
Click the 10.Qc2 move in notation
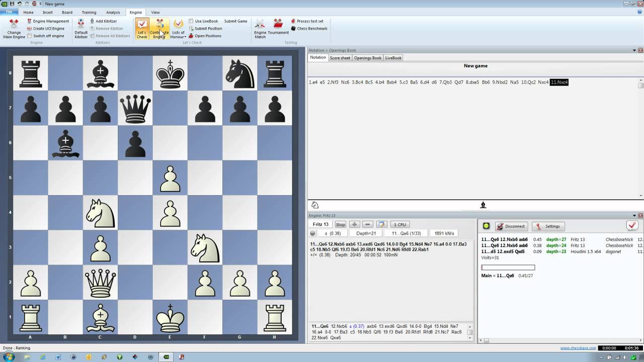coord(528,82)
